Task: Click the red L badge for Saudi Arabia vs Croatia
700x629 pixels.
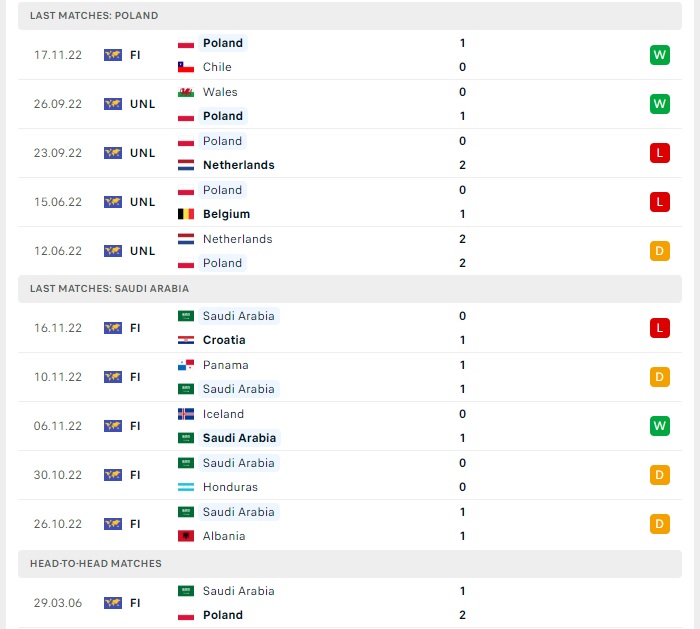Action: point(659,328)
